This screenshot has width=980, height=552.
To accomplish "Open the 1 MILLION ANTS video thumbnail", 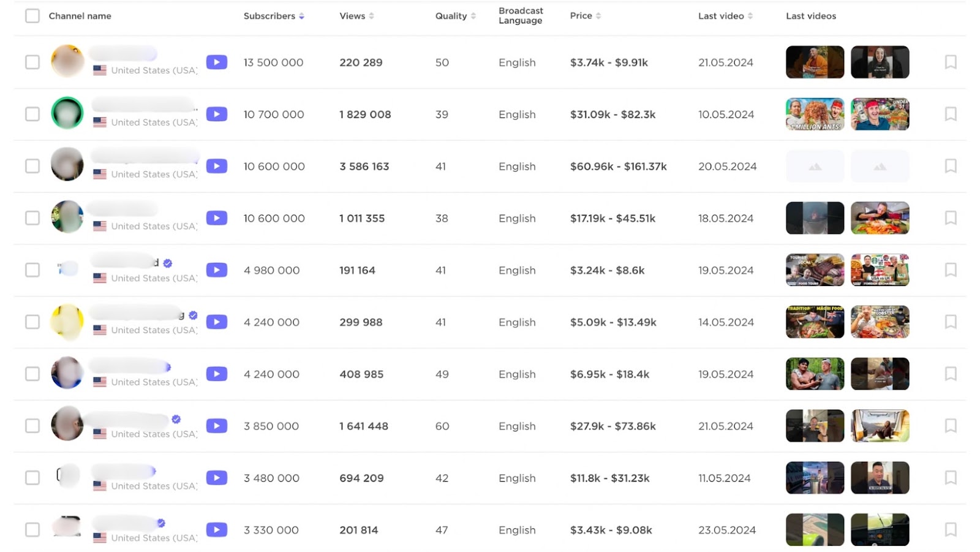I will [815, 114].
